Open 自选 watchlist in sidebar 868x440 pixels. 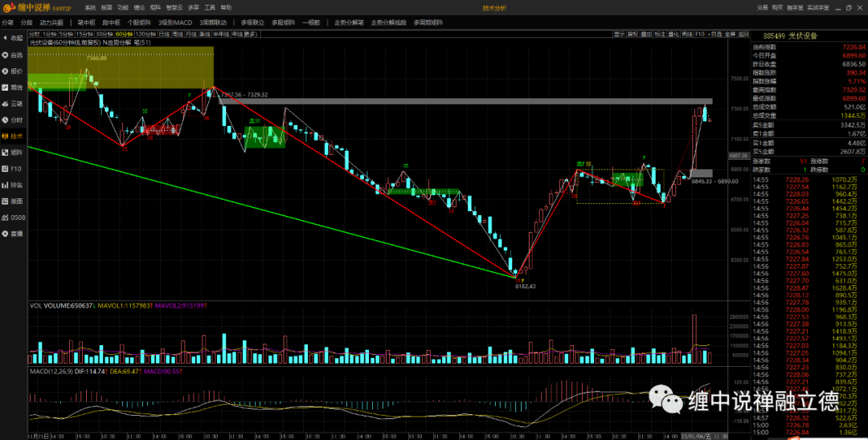[x=12, y=55]
